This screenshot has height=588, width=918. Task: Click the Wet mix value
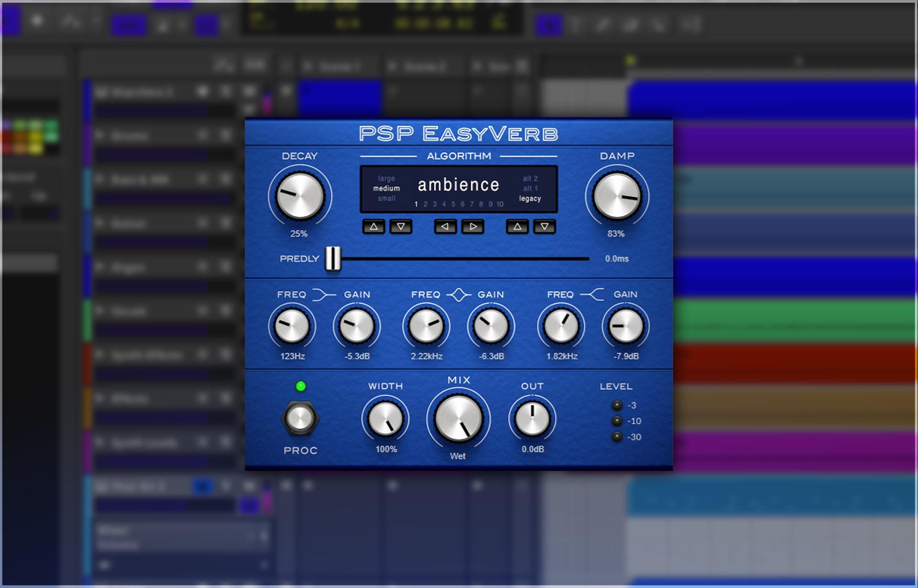(458, 456)
